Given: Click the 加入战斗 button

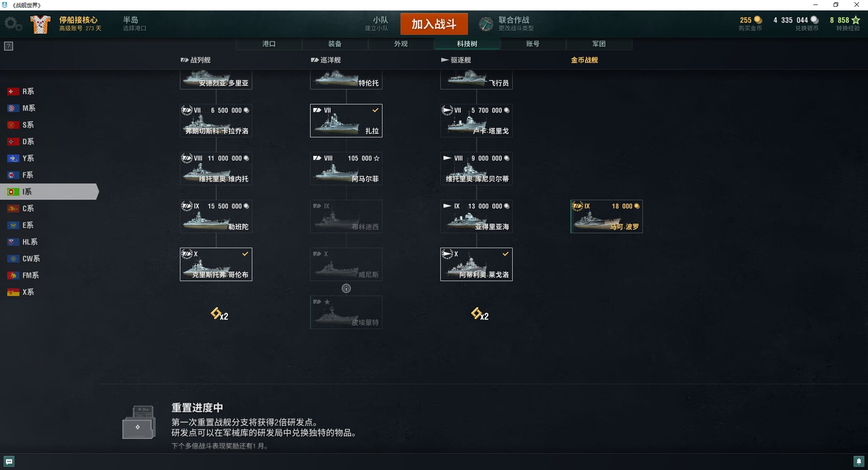Looking at the screenshot, I should tap(434, 24).
